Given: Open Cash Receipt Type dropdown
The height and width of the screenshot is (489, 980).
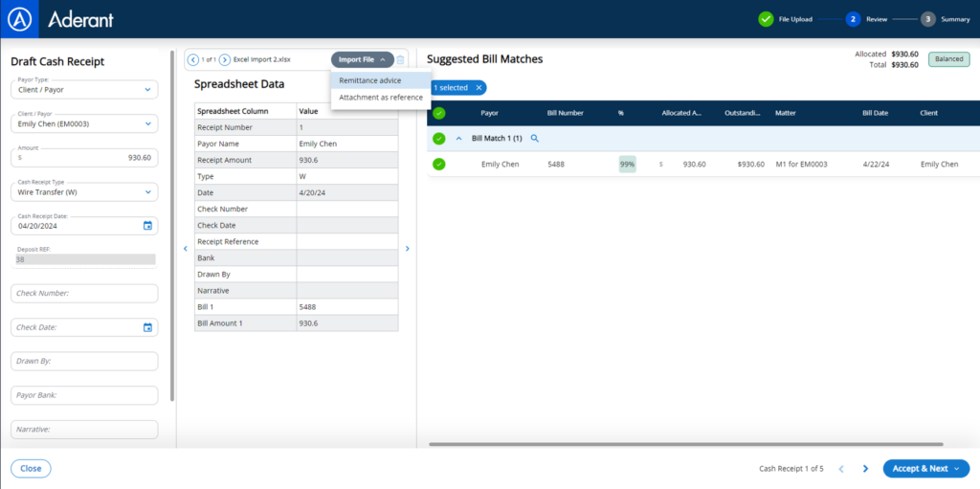Looking at the screenshot, I should tap(84, 192).
